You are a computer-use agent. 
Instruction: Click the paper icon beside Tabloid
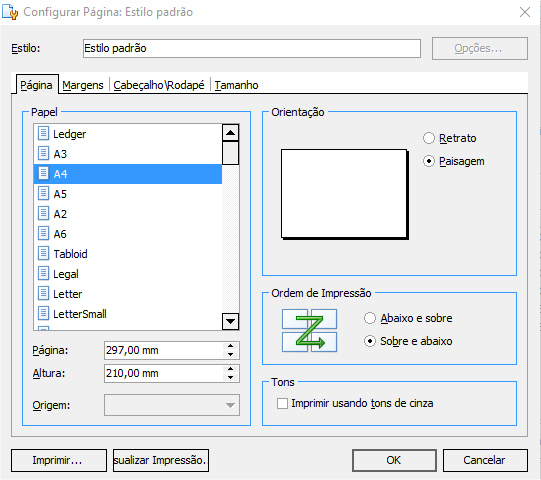[x=43, y=253]
